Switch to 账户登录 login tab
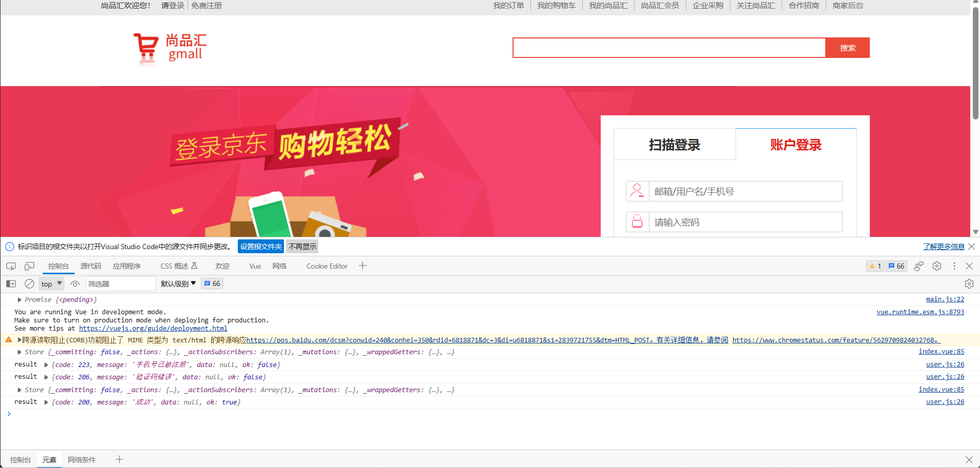 [796, 145]
